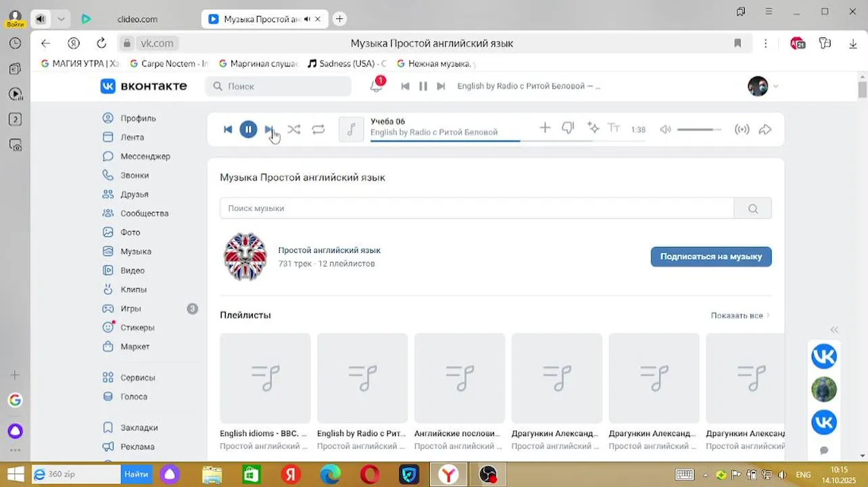Show lyrics with the Tt icon
The image size is (868, 487).
pos(614,127)
